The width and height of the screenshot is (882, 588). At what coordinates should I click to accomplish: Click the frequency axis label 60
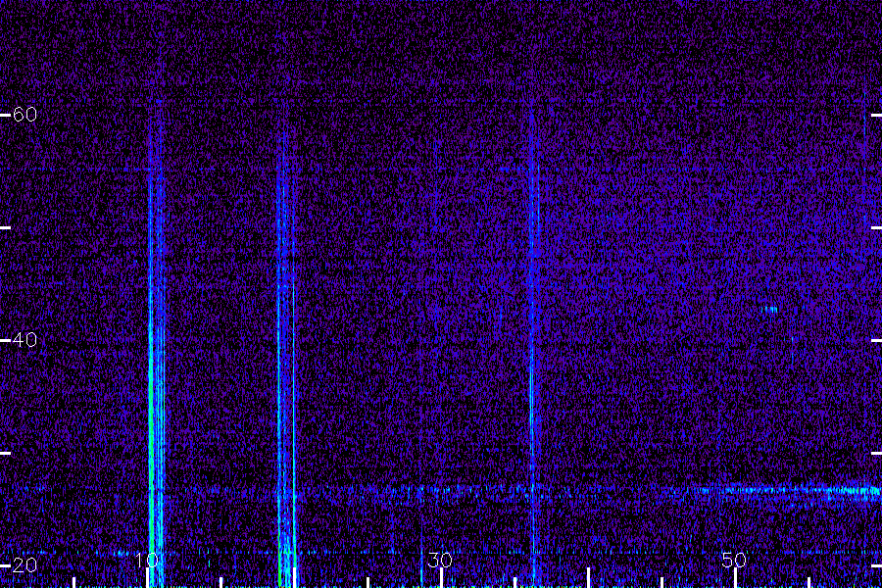pyautogui.click(x=24, y=115)
